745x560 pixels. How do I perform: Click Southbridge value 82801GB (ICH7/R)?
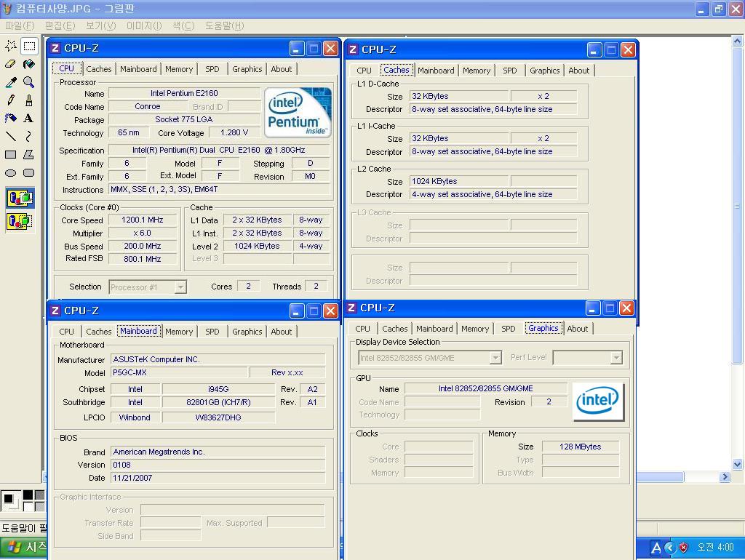pos(218,402)
